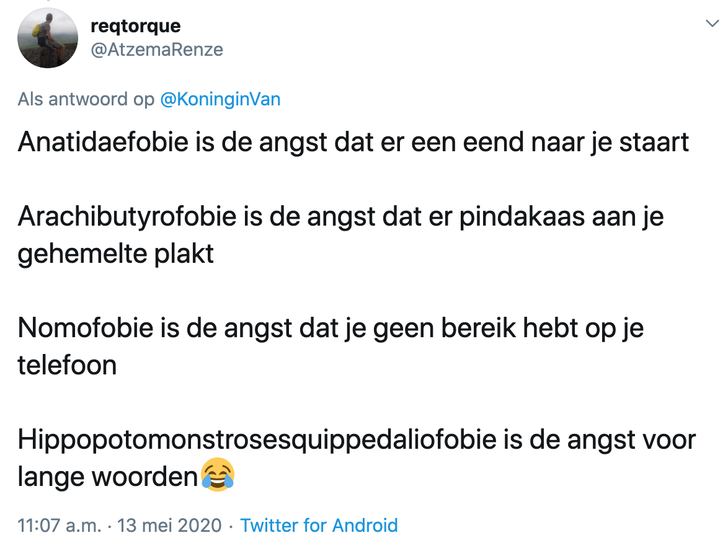Click the word telefoon

[67, 365]
